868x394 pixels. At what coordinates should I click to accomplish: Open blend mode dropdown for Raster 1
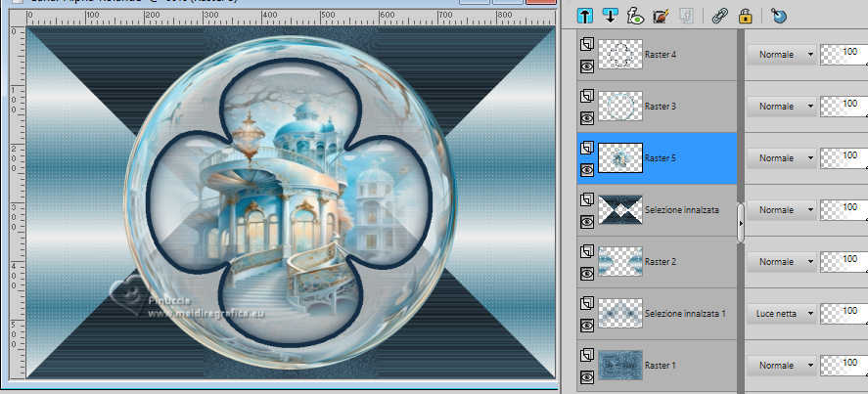[x=782, y=366]
